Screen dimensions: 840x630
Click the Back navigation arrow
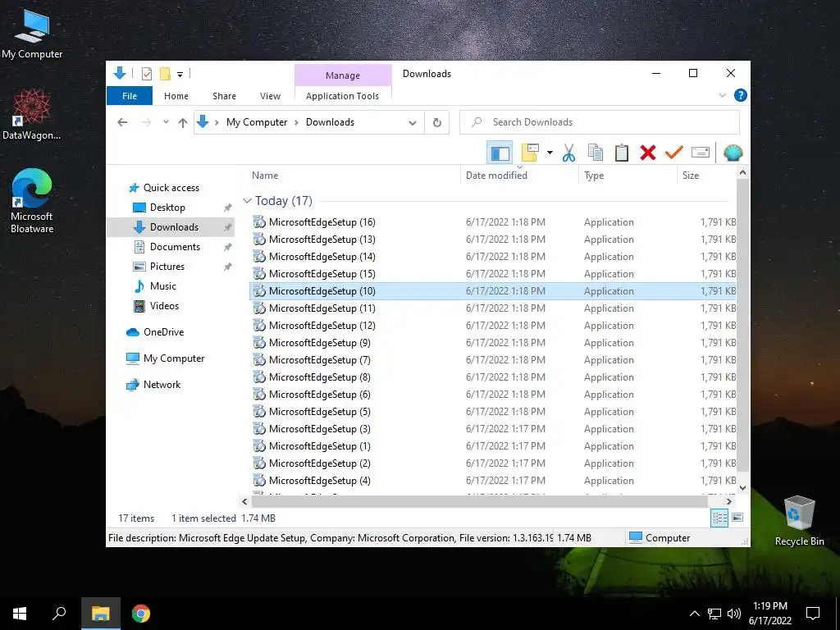click(x=122, y=122)
